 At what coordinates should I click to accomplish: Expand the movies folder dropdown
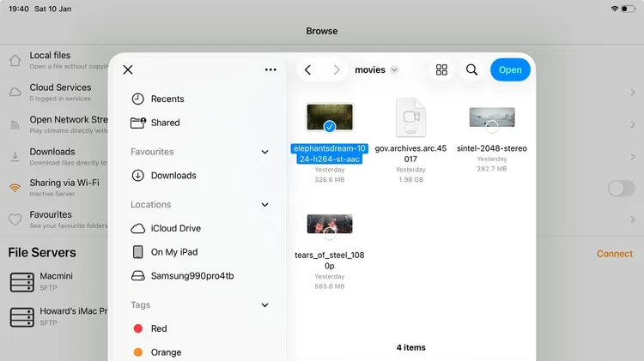pyautogui.click(x=394, y=69)
